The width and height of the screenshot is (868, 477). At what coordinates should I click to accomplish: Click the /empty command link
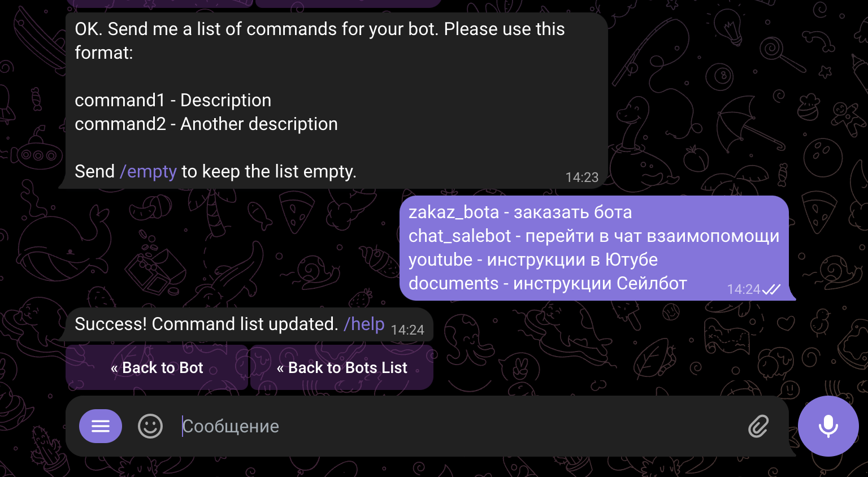(149, 171)
